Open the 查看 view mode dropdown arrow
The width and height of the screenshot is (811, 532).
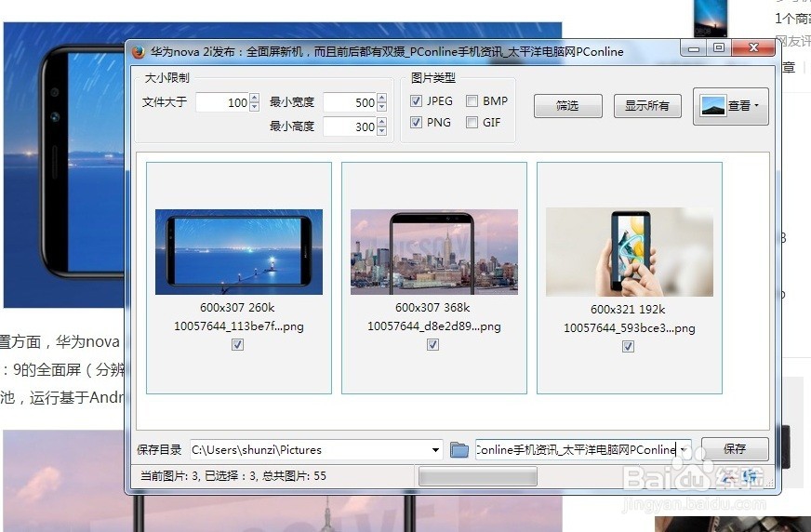[757, 105]
